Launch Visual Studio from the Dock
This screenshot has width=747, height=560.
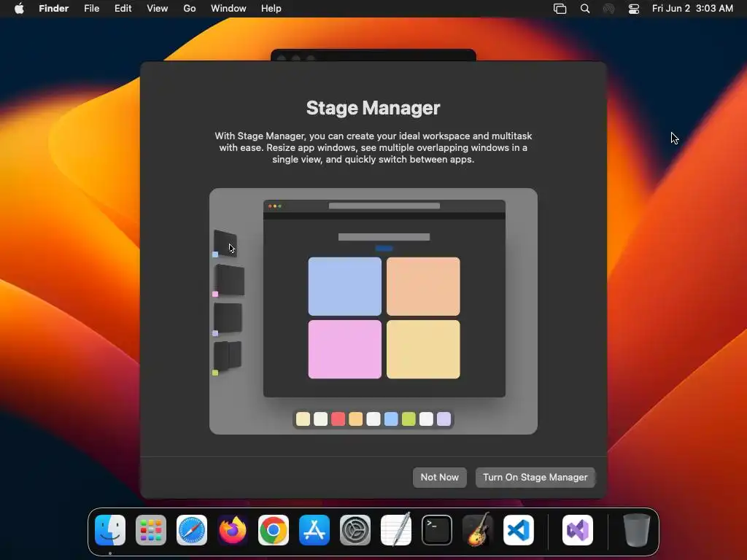click(578, 530)
